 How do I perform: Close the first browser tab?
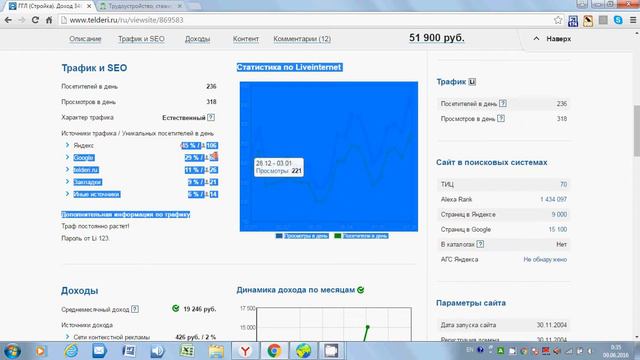89,6
